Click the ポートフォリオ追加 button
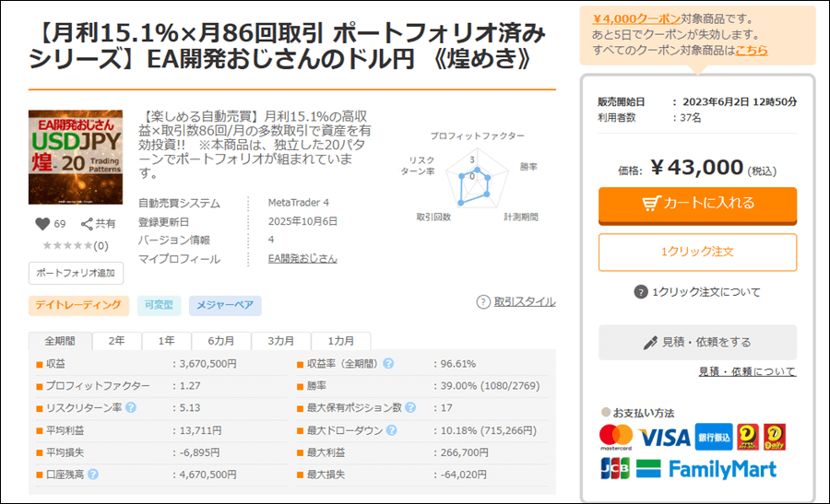830x504 pixels. 76,273
